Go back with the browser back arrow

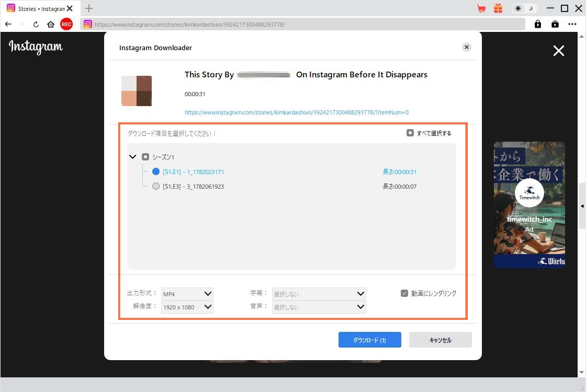(x=8, y=24)
